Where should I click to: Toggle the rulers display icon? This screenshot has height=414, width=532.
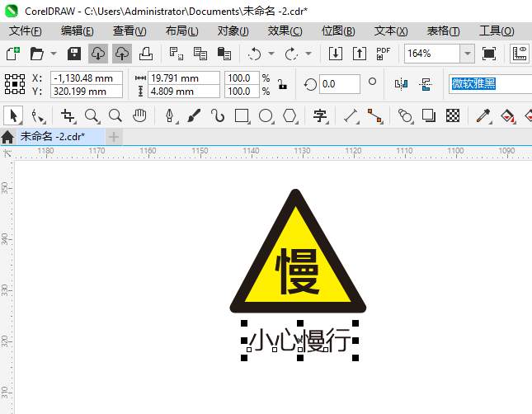(x=520, y=54)
